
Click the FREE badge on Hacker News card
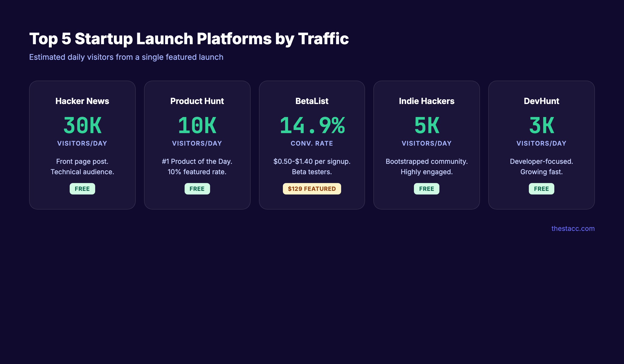point(82,188)
